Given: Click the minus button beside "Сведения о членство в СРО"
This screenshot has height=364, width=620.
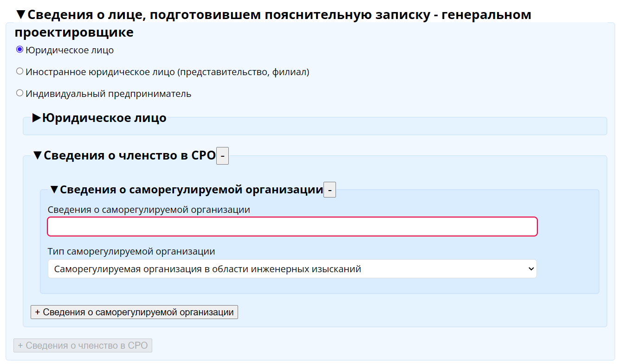Looking at the screenshot, I should pos(222,156).
